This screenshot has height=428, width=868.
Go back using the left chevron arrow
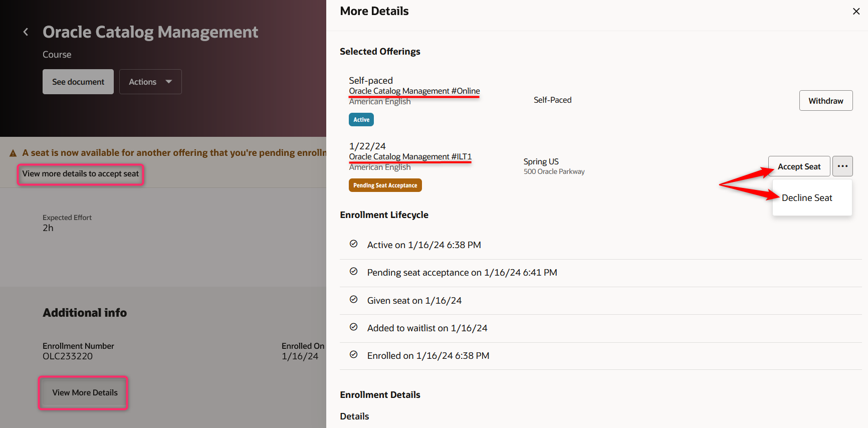(x=26, y=32)
